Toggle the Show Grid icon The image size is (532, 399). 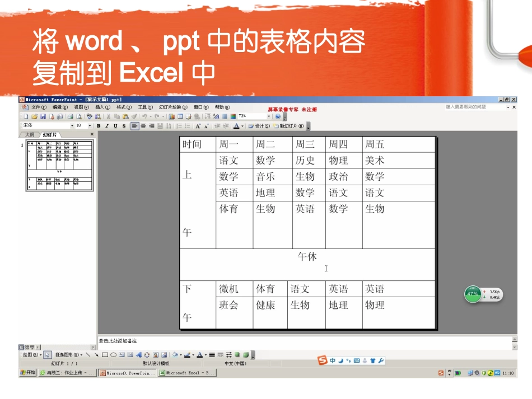pos(225,116)
